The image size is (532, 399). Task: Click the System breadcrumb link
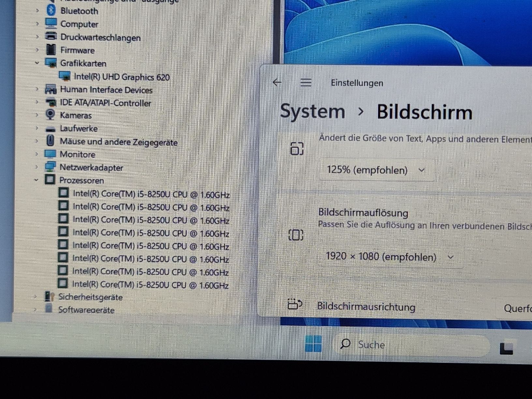pyautogui.click(x=312, y=111)
